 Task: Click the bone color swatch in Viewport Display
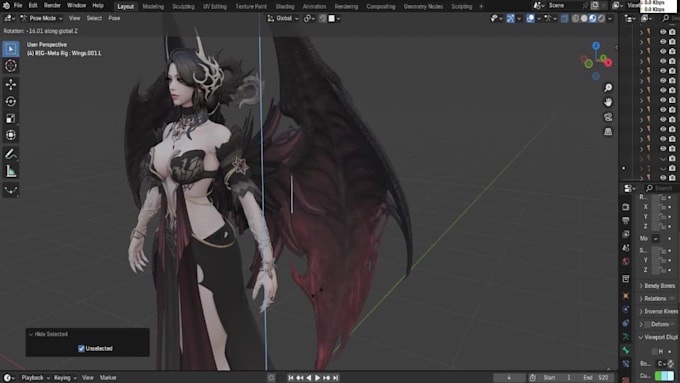pos(664,376)
